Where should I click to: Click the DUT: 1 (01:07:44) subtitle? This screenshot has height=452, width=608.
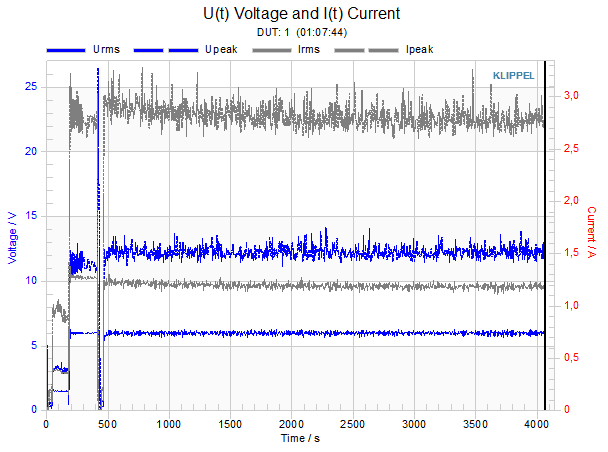302,32
